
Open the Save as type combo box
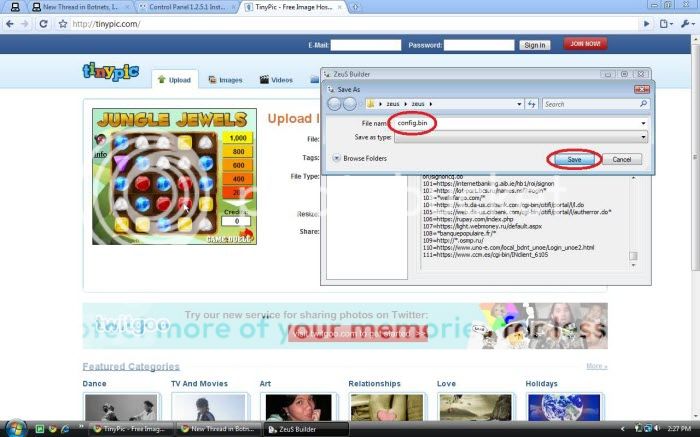coord(520,137)
